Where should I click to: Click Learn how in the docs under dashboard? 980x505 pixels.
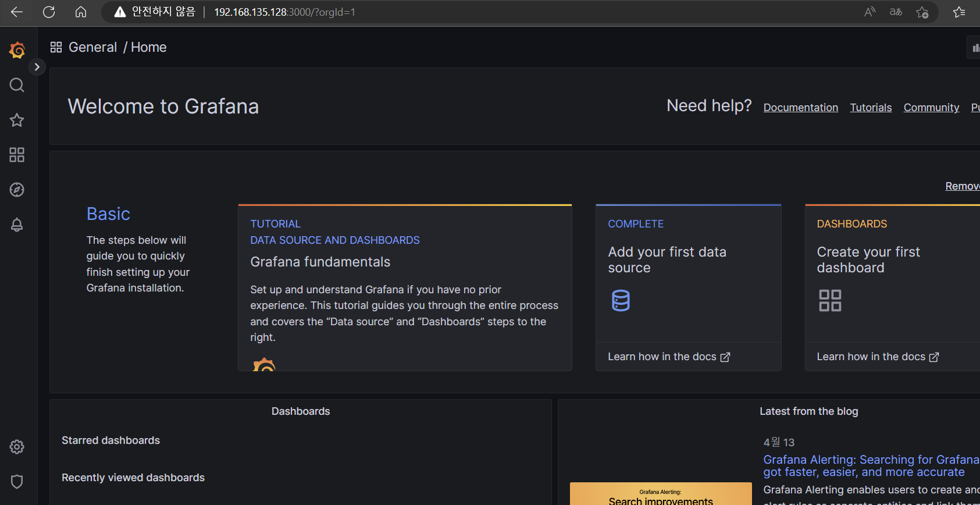[878, 357]
